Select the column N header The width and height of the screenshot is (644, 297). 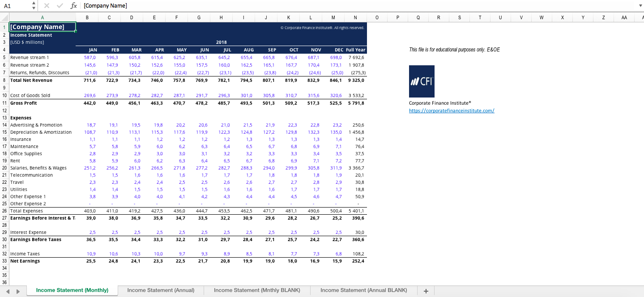[x=355, y=17]
